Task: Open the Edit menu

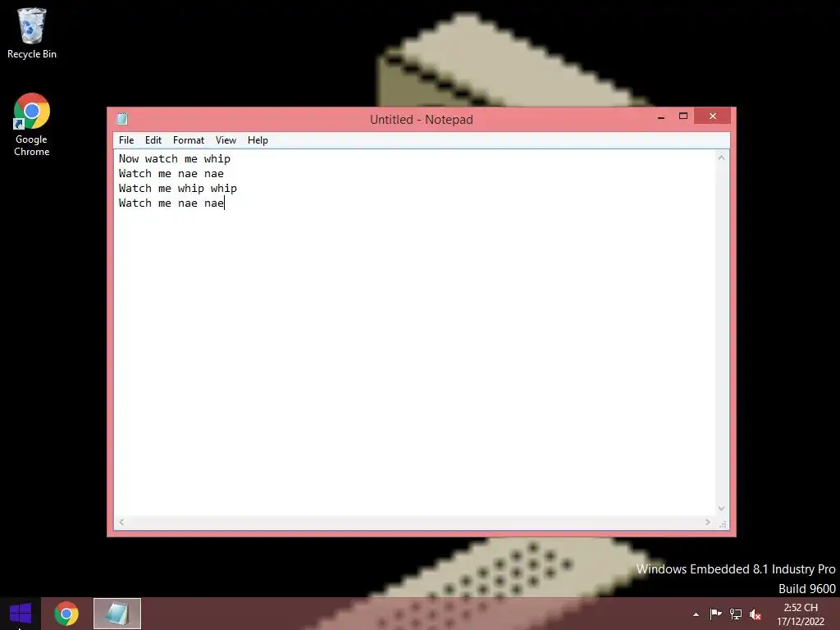Action: pos(153,140)
